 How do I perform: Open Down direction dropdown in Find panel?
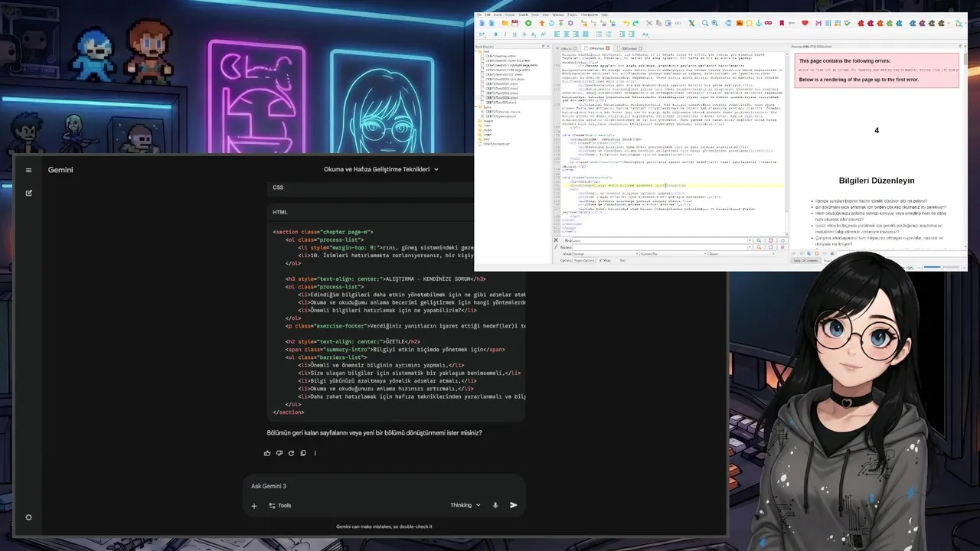click(743, 253)
